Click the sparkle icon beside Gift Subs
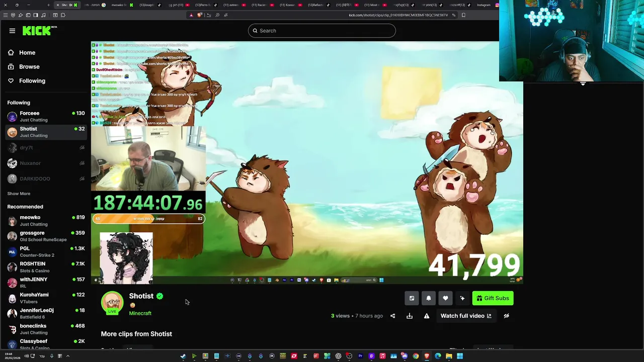 tap(462, 298)
